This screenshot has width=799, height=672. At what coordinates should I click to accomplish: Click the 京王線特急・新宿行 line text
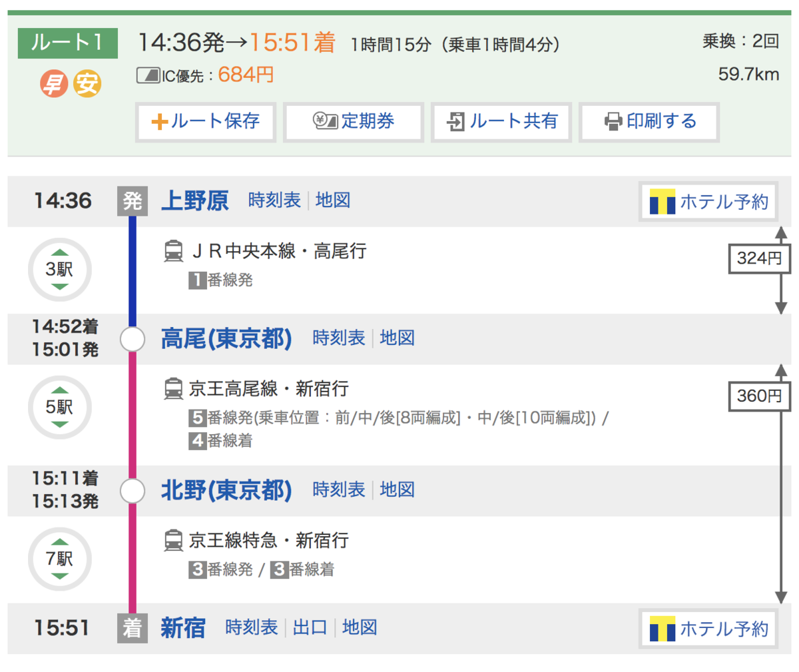pos(269,541)
